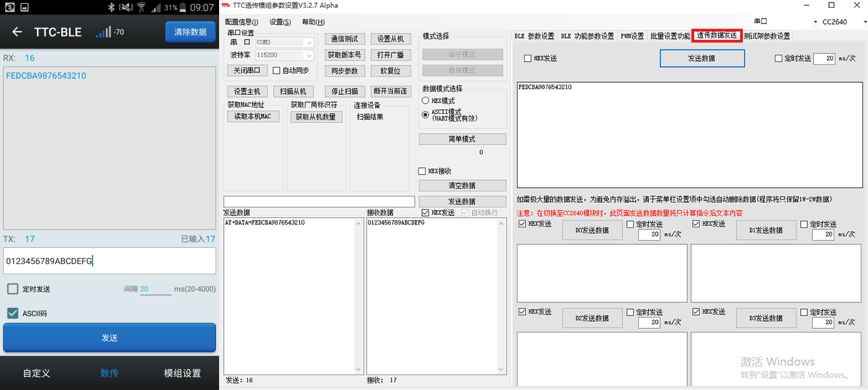
Task: Click the 发送数据 log scrollbar down arrow
Action: [358, 370]
